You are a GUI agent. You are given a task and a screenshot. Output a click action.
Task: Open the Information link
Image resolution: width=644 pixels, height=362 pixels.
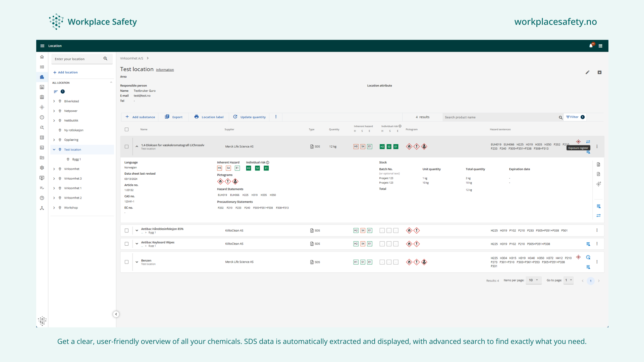(165, 70)
